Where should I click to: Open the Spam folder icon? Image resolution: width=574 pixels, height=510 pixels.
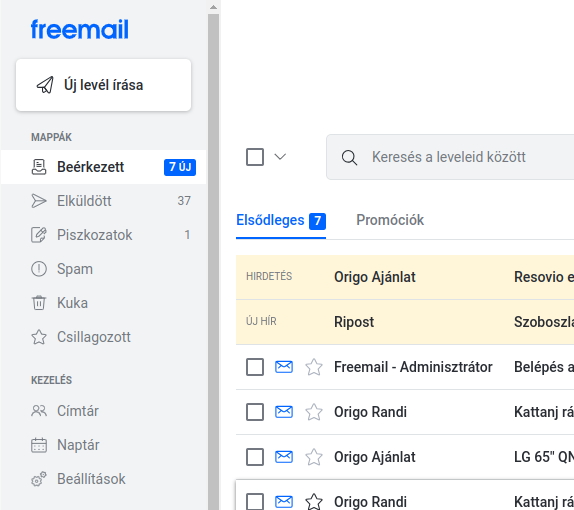point(39,269)
